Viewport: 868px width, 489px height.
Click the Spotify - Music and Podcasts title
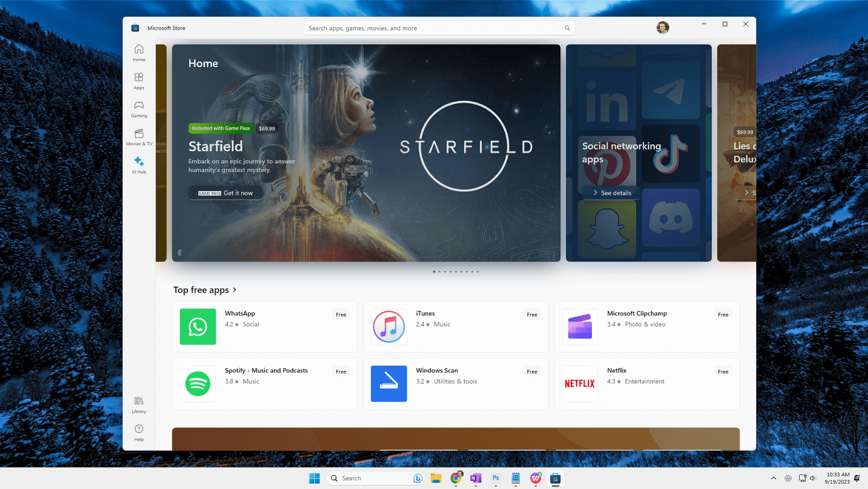[266, 370]
